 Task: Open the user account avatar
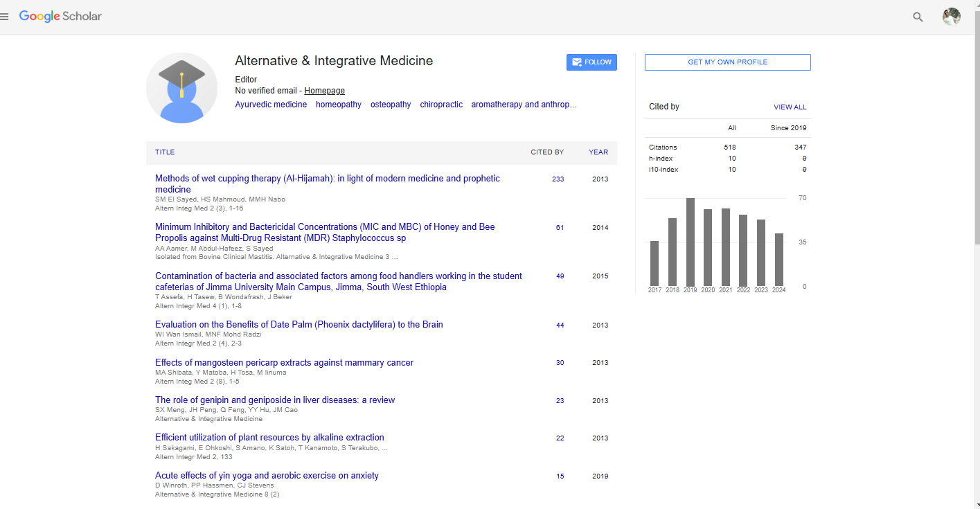(x=951, y=17)
